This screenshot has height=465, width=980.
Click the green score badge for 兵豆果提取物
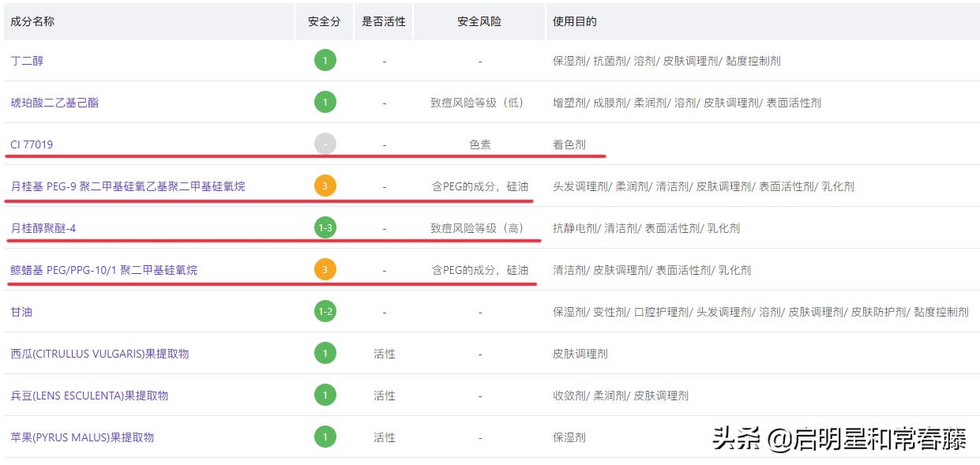pyautogui.click(x=325, y=395)
